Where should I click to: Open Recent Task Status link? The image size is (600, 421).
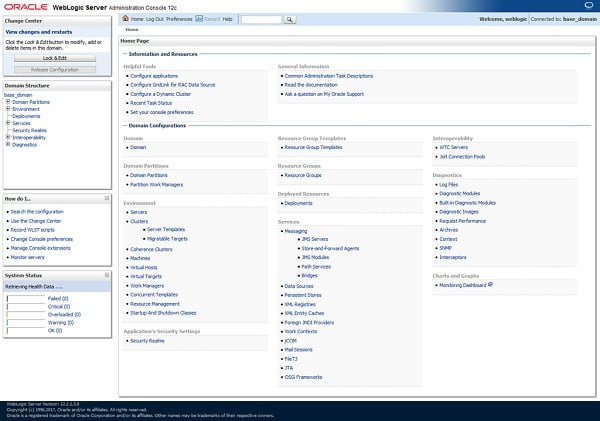pyautogui.click(x=151, y=103)
